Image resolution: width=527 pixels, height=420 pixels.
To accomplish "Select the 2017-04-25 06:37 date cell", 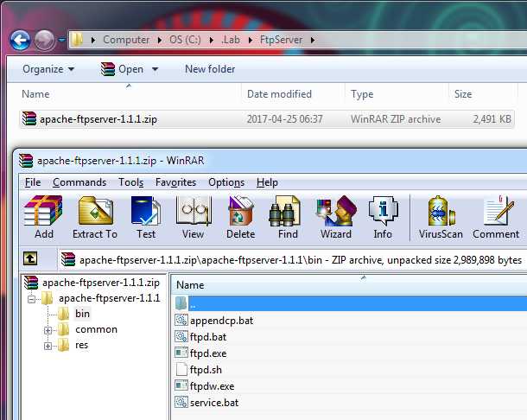I will click(285, 119).
